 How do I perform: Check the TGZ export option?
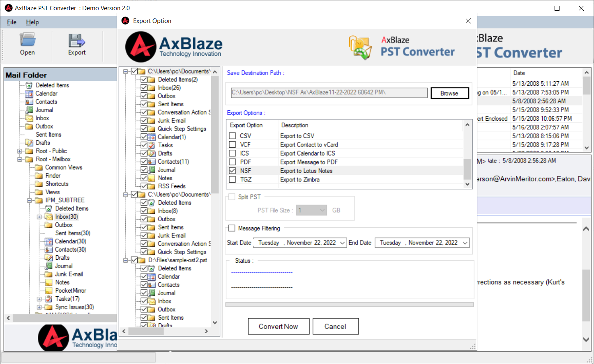point(233,179)
